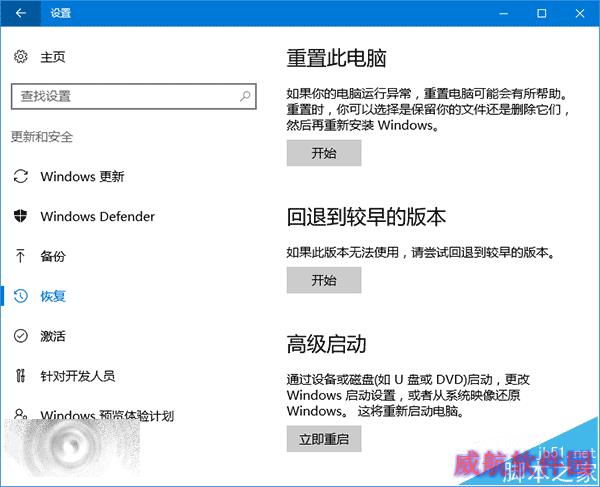Click the 立即重启 button

click(x=324, y=439)
